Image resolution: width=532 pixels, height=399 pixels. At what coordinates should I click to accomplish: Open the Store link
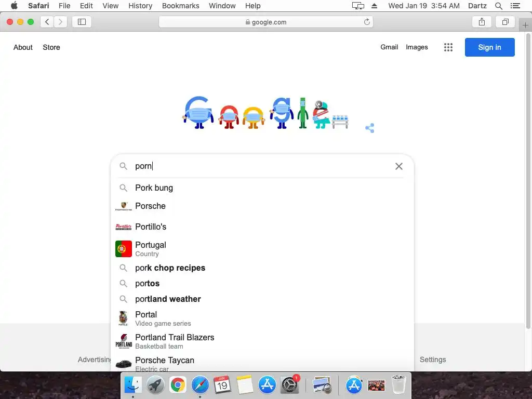click(x=51, y=47)
